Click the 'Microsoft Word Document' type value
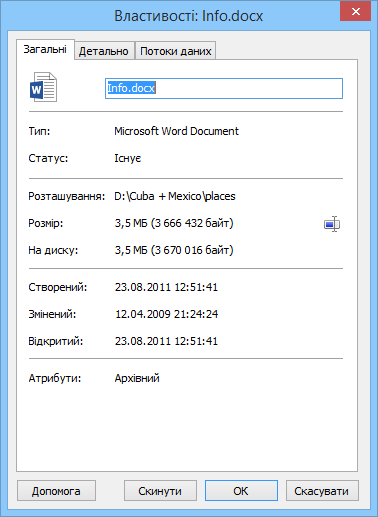 (176, 131)
